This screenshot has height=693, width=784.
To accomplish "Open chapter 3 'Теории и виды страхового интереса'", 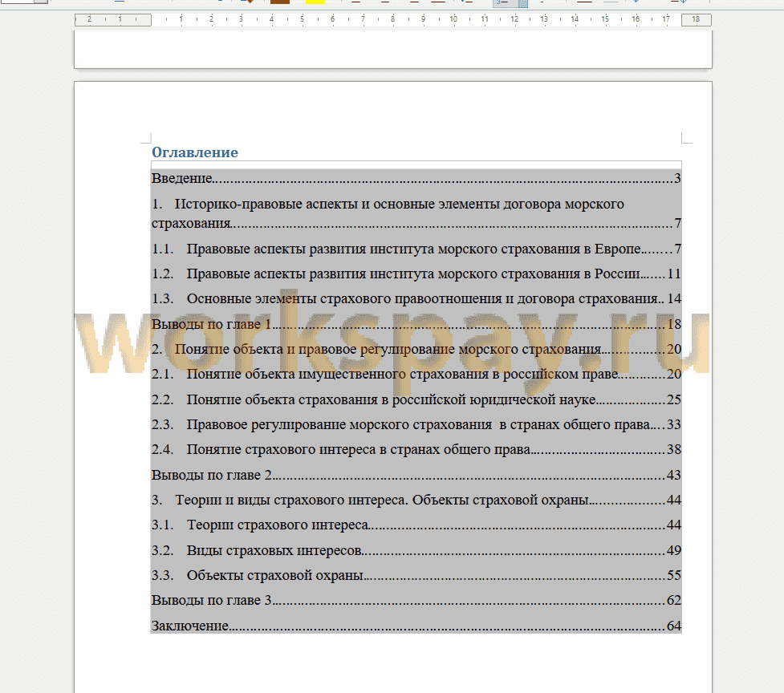I will pyautogui.click(x=416, y=500).
